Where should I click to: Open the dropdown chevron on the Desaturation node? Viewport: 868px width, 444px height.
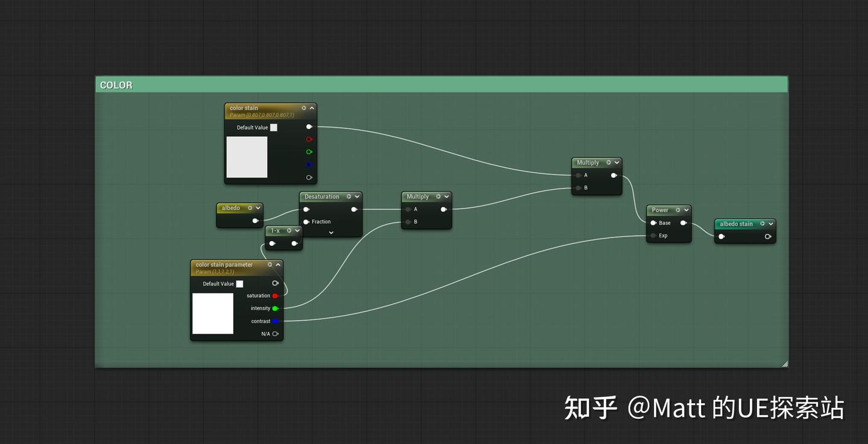pyautogui.click(x=357, y=196)
